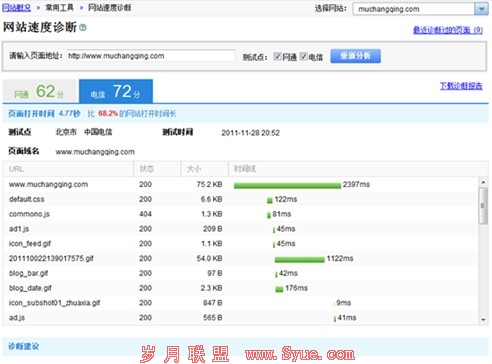Click the 2397ms timeline bar
The height and width of the screenshot is (364, 492).
287,186
